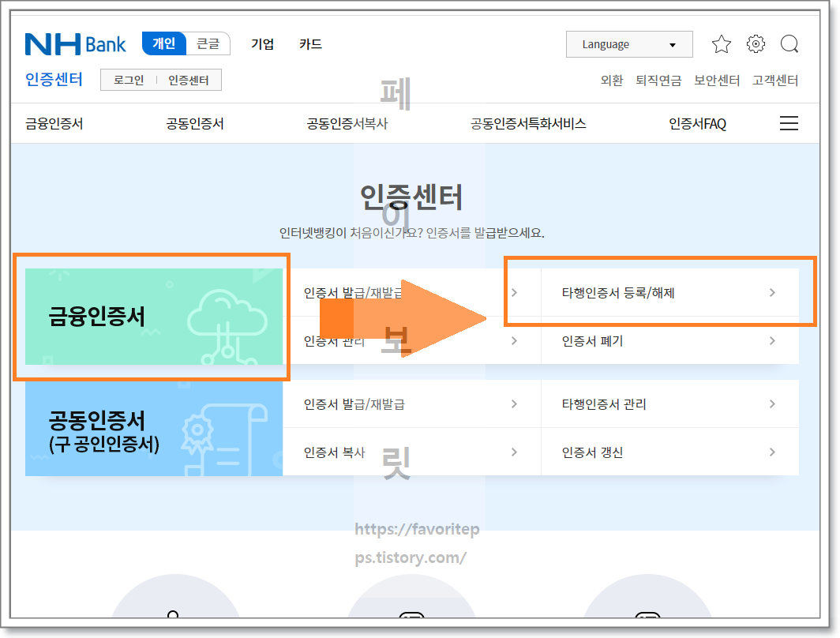This screenshot has width=840, height=638.
Task: Go to 기업 banking menu
Action: (x=262, y=44)
